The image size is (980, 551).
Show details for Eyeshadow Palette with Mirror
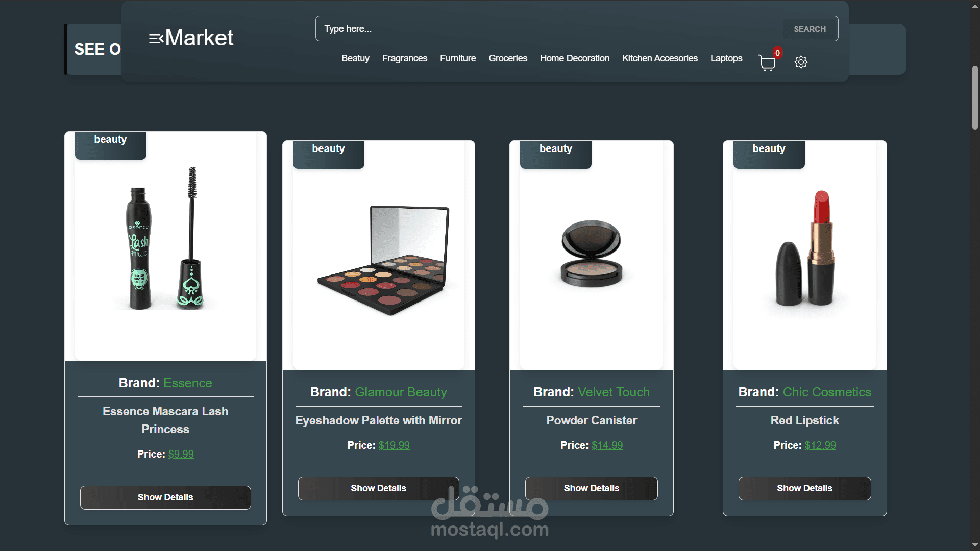(378, 488)
